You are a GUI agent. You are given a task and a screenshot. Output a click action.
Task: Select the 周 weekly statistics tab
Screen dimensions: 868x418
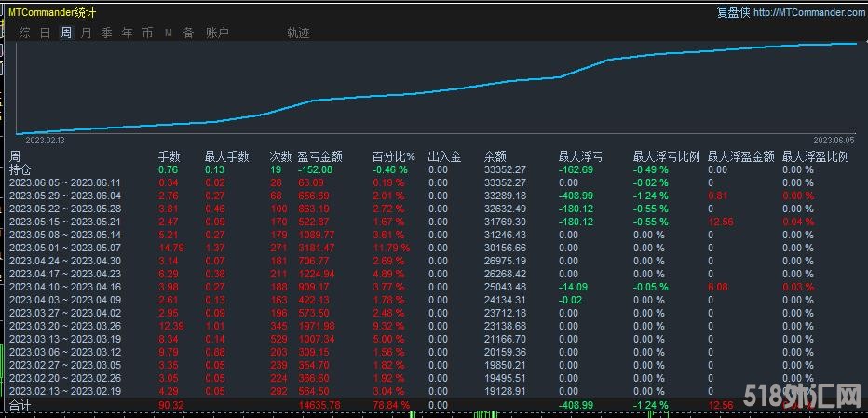tap(66, 33)
